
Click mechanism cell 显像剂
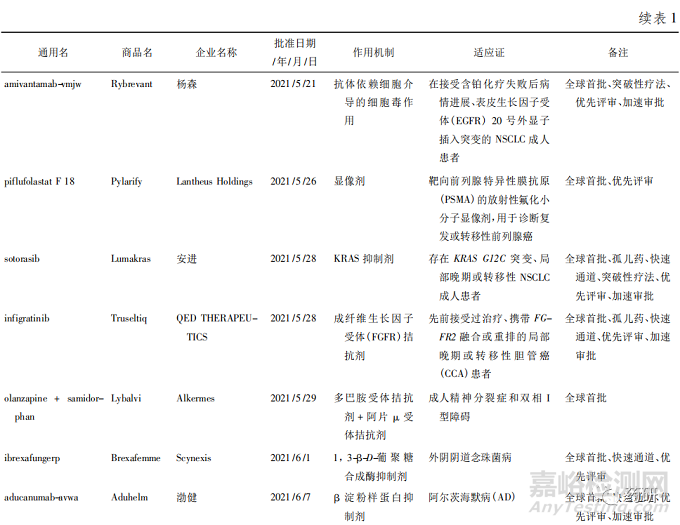[349, 181]
